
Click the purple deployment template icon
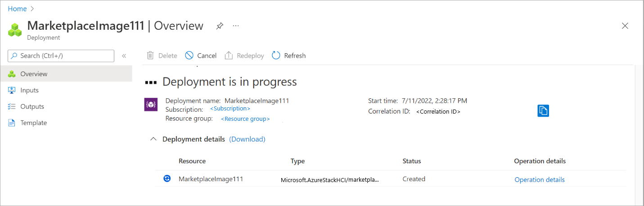[150, 104]
